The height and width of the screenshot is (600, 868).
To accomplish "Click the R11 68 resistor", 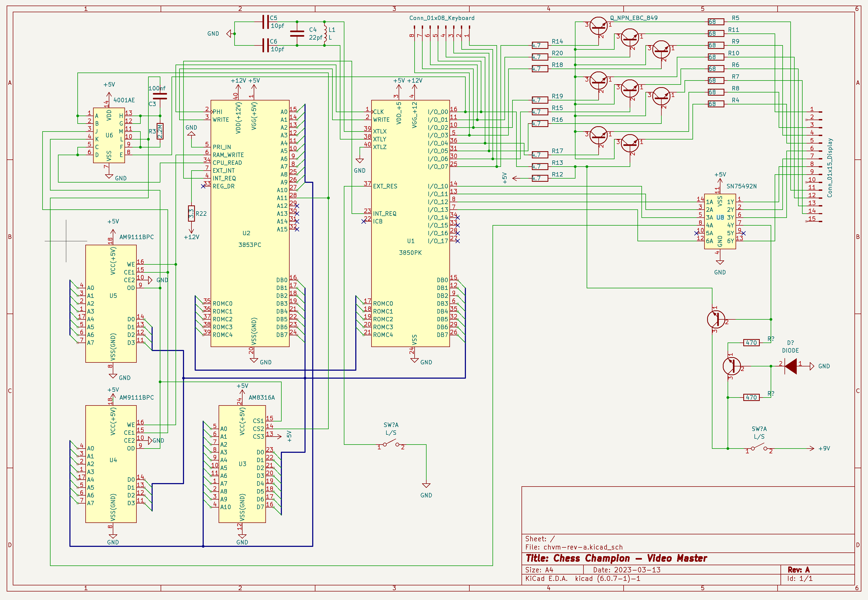I will [x=716, y=33].
